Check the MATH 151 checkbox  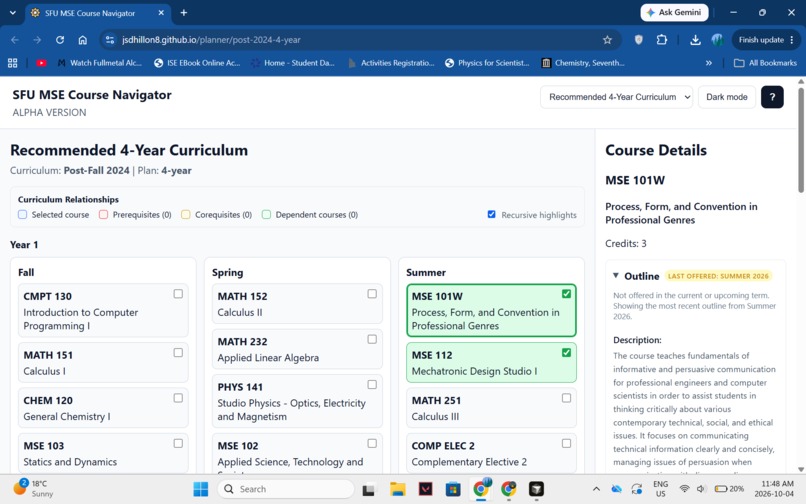[x=178, y=352]
